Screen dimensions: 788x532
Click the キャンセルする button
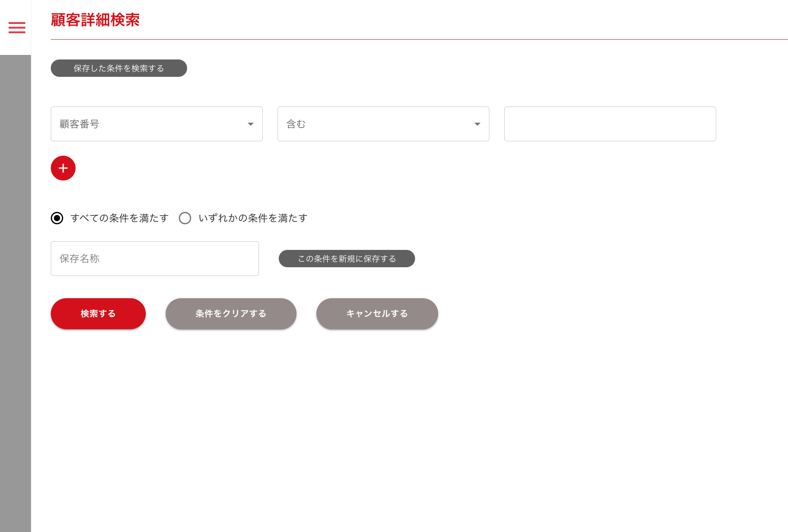tap(377, 314)
